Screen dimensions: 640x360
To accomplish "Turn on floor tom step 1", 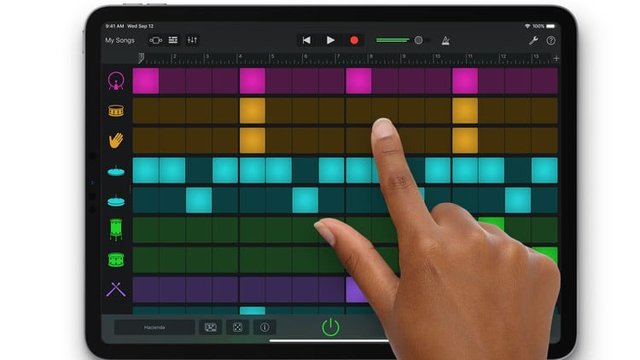I will click(x=146, y=230).
